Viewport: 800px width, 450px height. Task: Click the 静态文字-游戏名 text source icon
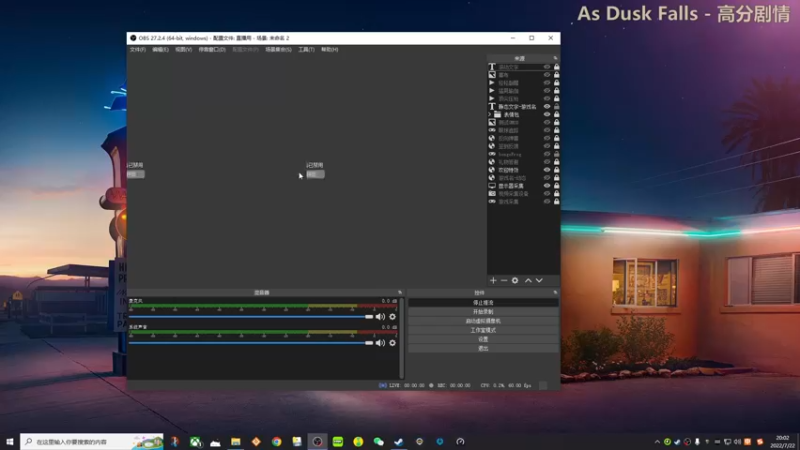(x=492, y=106)
